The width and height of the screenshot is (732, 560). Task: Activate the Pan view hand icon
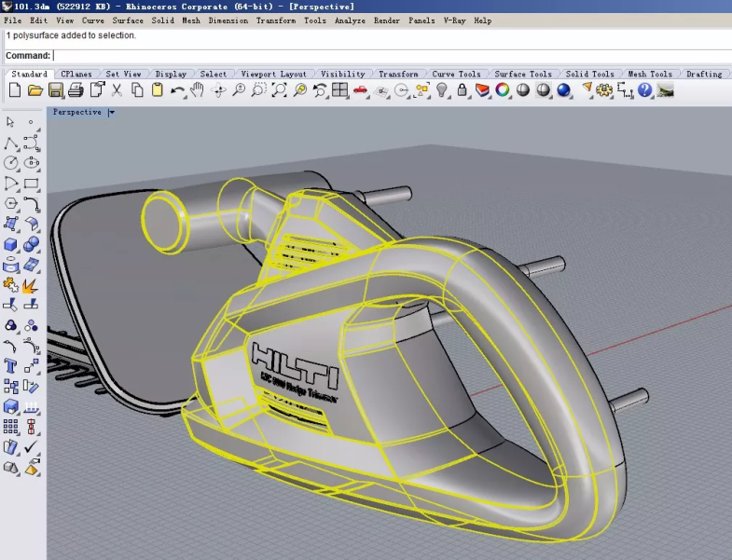click(198, 90)
